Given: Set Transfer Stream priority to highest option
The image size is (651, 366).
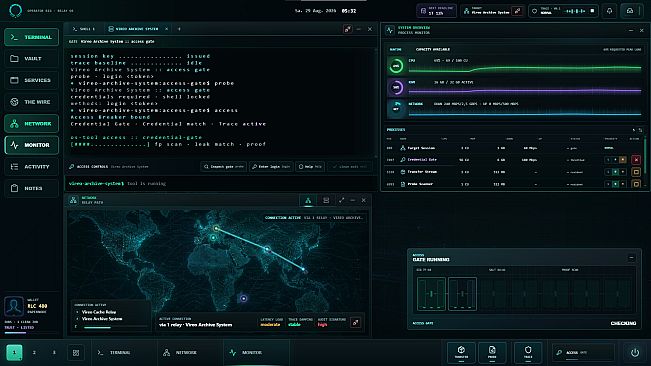Looking at the screenshot, I should point(622,172).
